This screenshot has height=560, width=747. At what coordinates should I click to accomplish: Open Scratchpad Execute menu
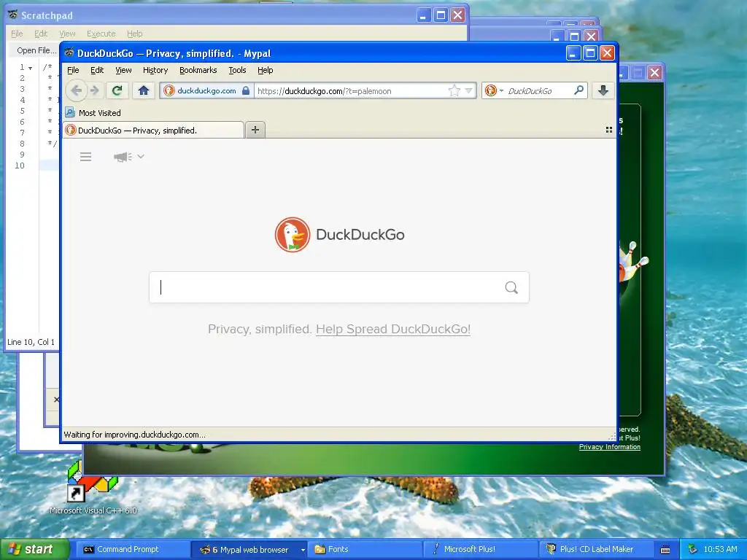tap(101, 34)
